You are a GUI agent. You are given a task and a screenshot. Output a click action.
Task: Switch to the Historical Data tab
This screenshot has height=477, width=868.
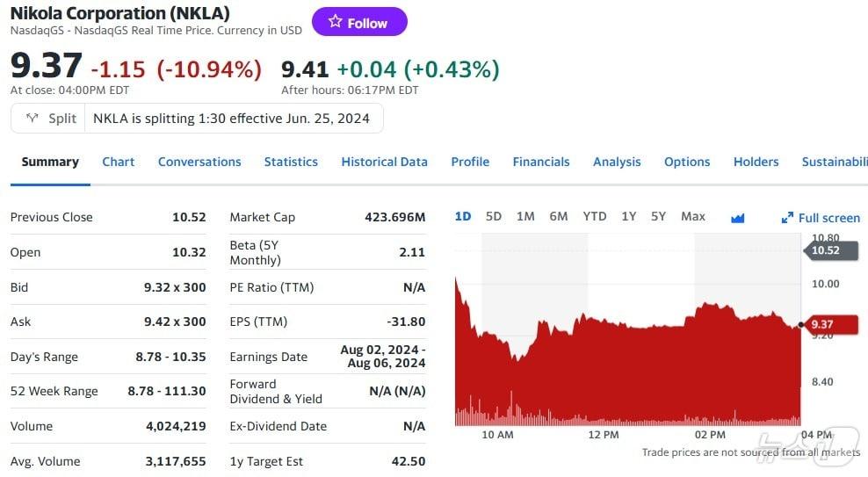click(384, 162)
